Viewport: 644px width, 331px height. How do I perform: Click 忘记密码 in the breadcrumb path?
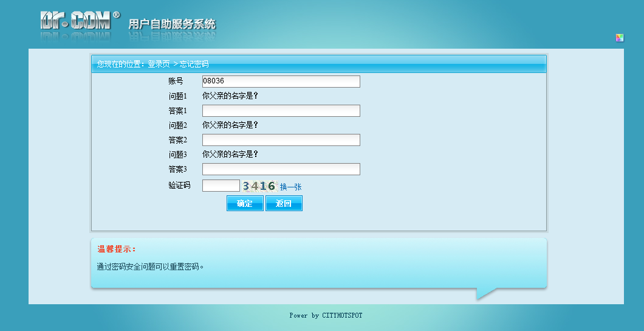194,64
